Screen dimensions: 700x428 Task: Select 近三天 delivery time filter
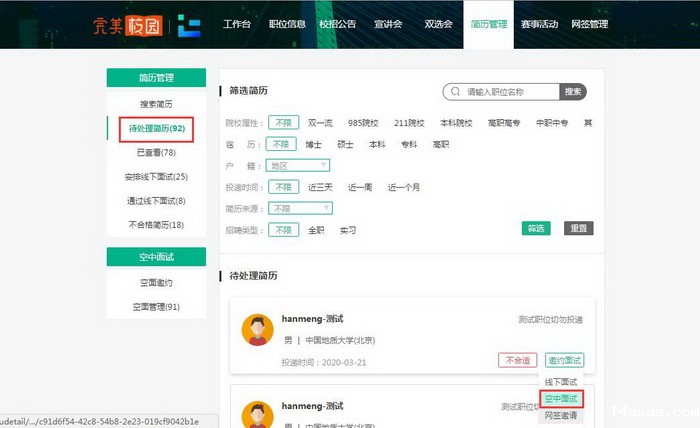(x=320, y=187)
